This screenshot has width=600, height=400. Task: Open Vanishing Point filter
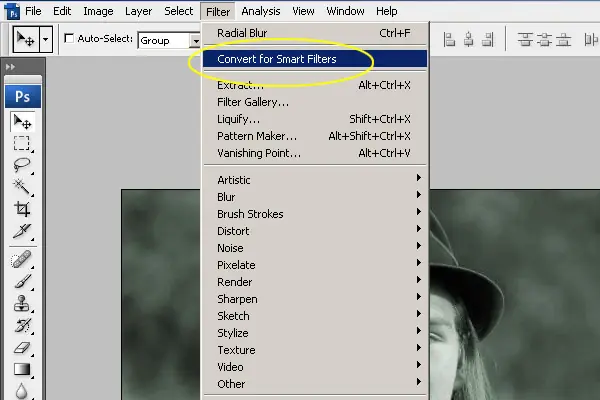(315, 153)
